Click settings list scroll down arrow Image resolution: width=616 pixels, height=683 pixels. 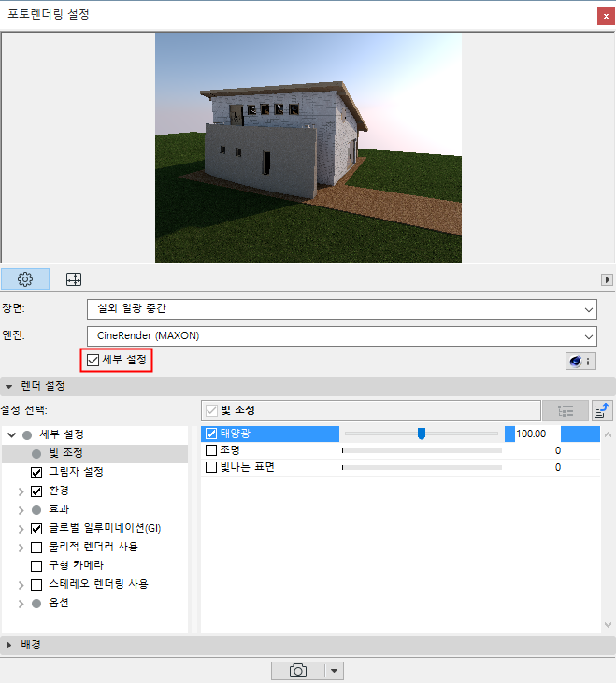click(x=609, y=625)
